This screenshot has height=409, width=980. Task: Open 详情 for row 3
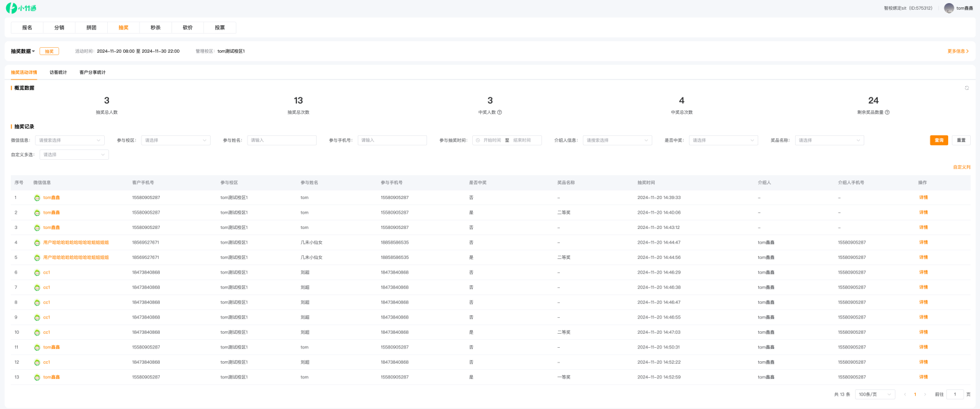[x=924, y=228]
